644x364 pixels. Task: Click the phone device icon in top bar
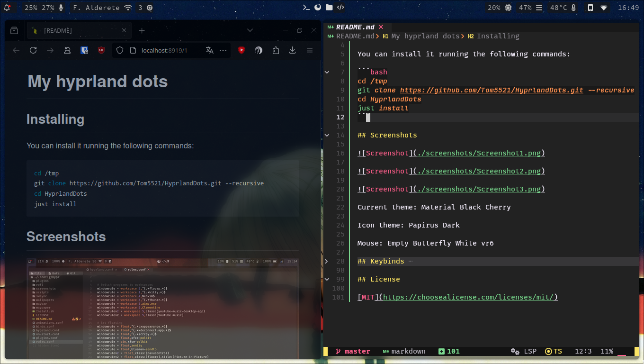pyautogui.click(x=590, y=8)
